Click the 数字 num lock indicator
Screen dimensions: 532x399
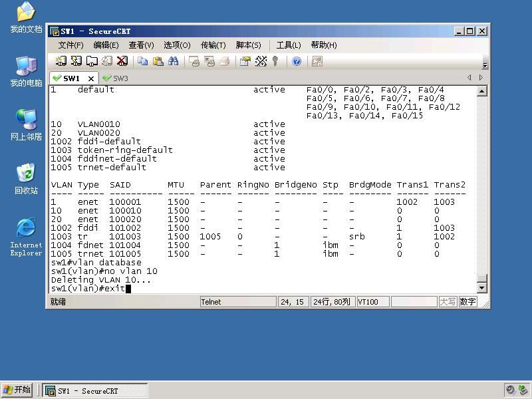click(x=467, y=302)
